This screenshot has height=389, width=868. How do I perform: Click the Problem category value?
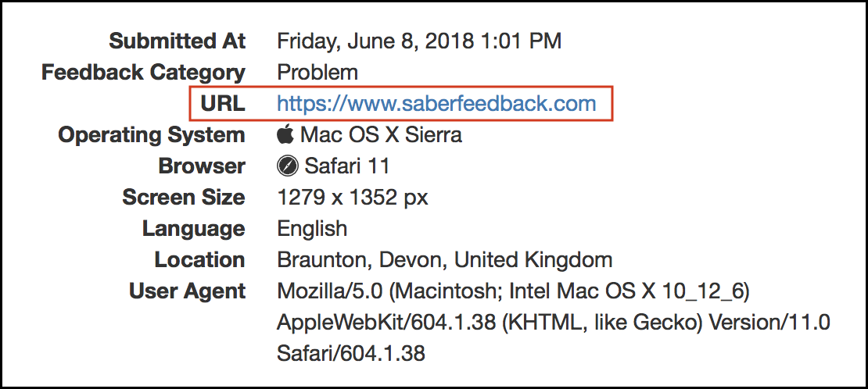(317, 72)
